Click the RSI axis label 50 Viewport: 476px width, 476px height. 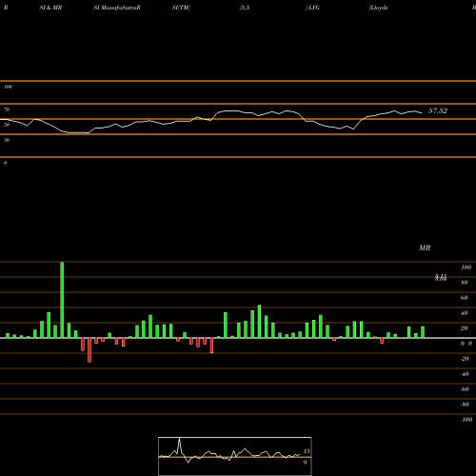(7, 125)
